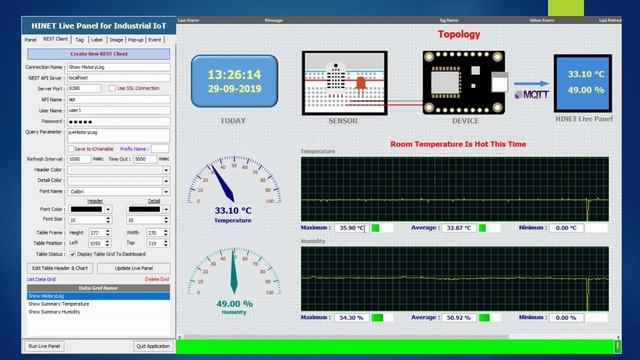Click the humidity Average value 50.92 %

point(459,318)
